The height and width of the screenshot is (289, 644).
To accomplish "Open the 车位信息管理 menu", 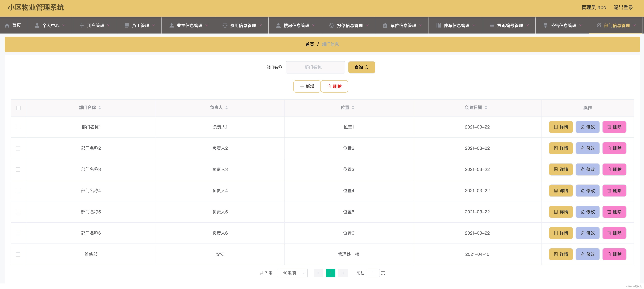I will pos(402,25).
